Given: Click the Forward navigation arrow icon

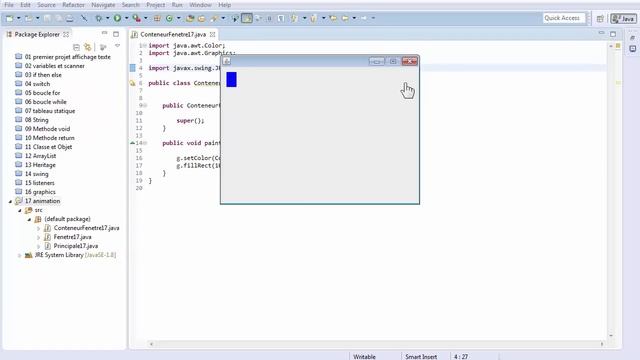Looking at the screenshot, I should [364, 18].
